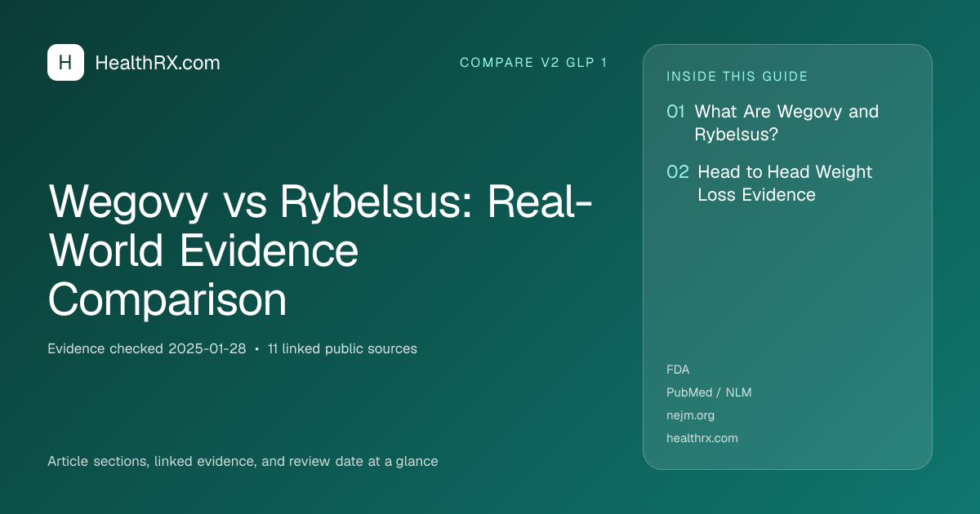Open the HealthRX.com site name
Image resolution: width=980 pixels, height=514 pixels.
[158, 63]
